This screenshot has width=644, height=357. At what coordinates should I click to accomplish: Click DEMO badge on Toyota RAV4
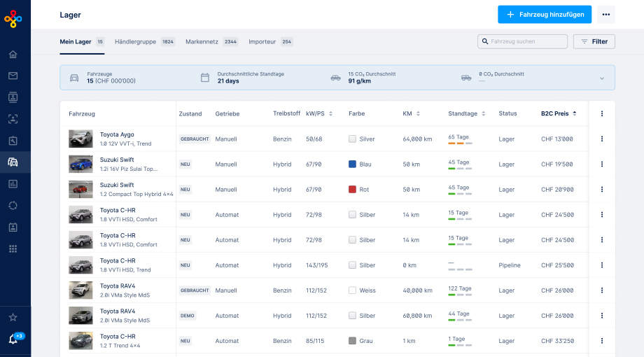[188, 316]
